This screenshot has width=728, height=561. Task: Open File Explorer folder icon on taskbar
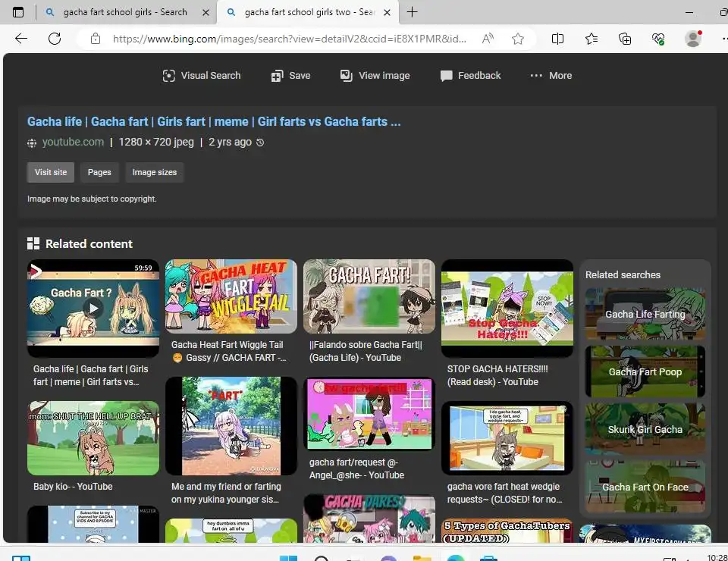[x=422, y=558]
